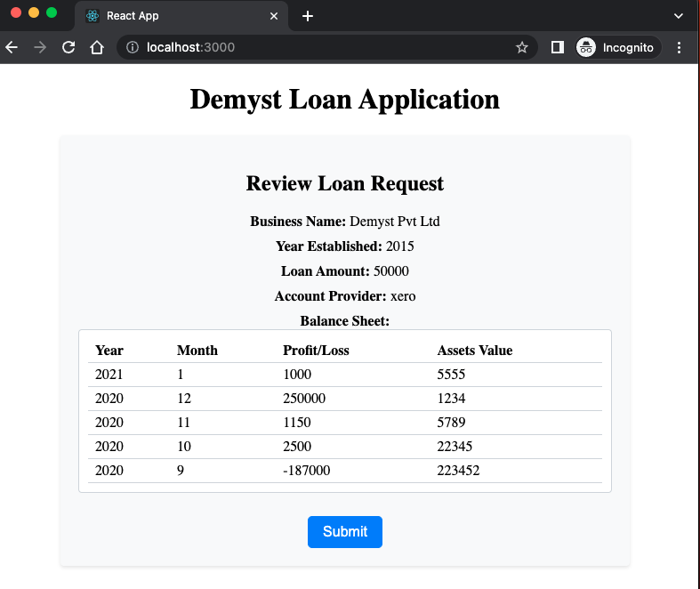Click month cell 10
700x589 pixels.
[184, 447]
